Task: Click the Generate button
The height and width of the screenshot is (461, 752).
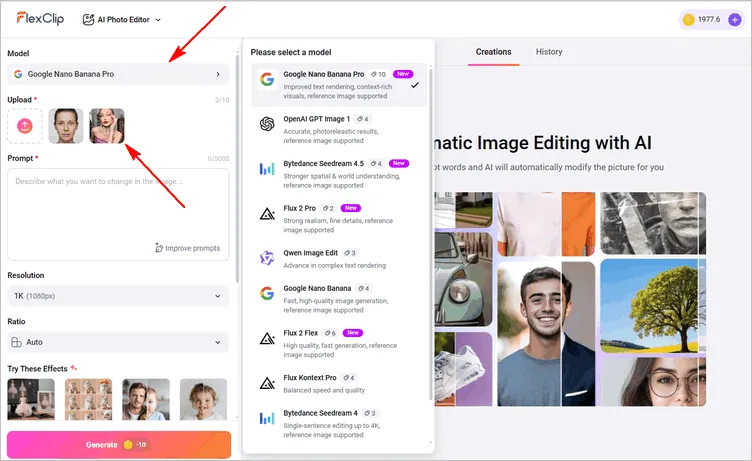Action: 118,445
